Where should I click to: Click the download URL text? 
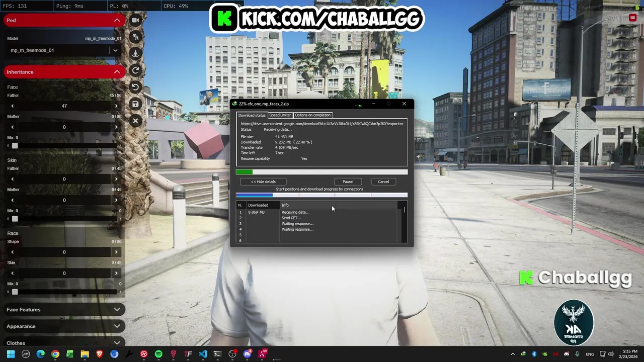322,124
